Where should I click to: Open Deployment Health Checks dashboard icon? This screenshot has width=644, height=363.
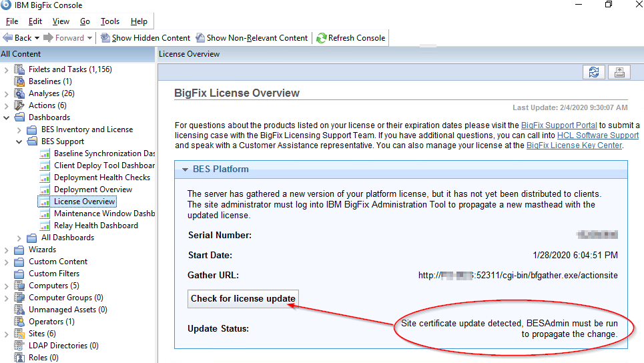pos(45,177)
